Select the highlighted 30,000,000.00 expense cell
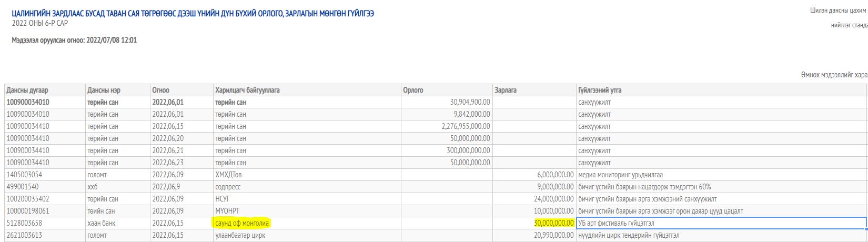 click(553, 224)
